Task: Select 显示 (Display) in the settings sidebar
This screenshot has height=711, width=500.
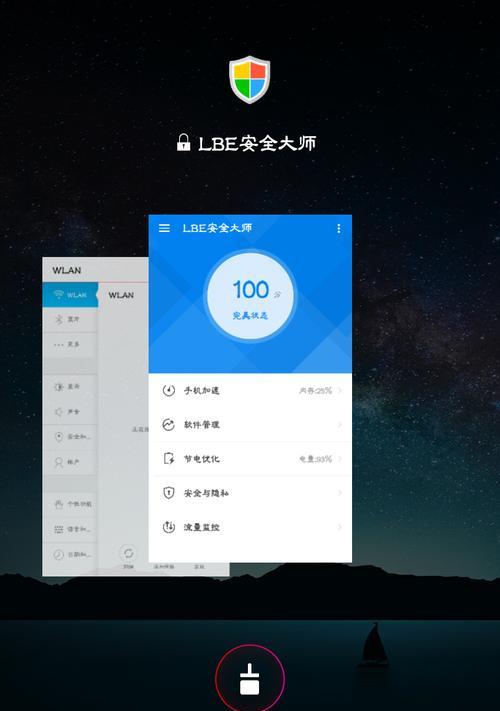Action: pos(70,387)
